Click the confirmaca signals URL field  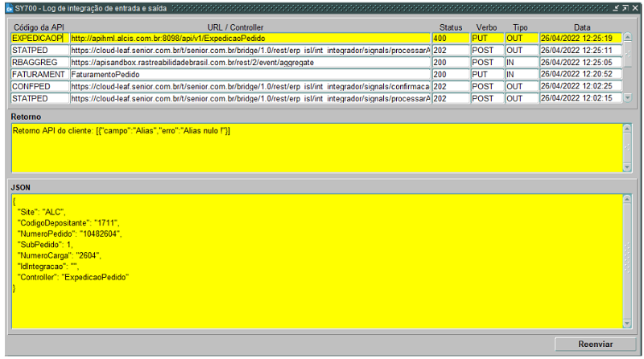[x=250, y=87]
